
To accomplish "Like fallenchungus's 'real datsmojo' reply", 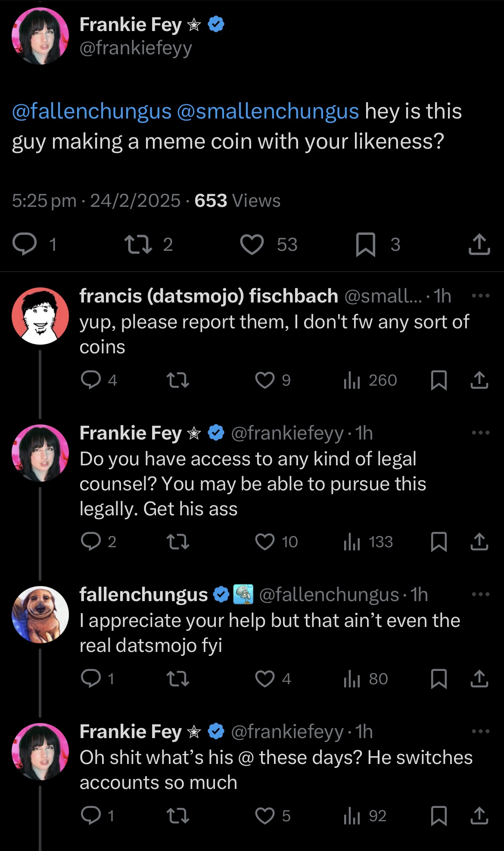I will pos(264,679).
